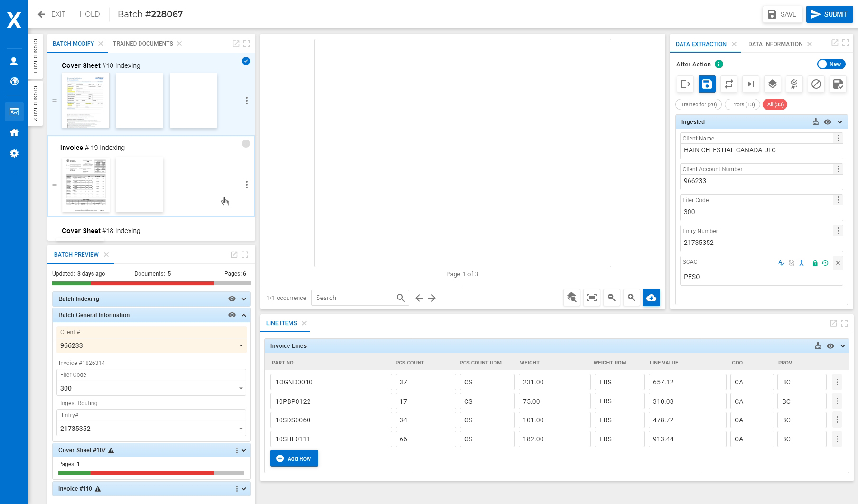
Task: Click the document Search input field
Action: [x=354, y=298]
